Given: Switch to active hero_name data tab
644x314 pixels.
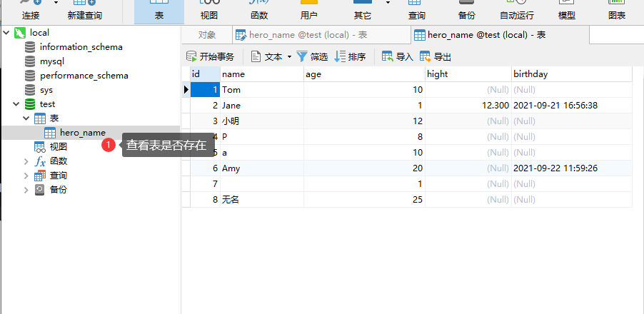Looking at the screenshot, I should tap(500, 35).
